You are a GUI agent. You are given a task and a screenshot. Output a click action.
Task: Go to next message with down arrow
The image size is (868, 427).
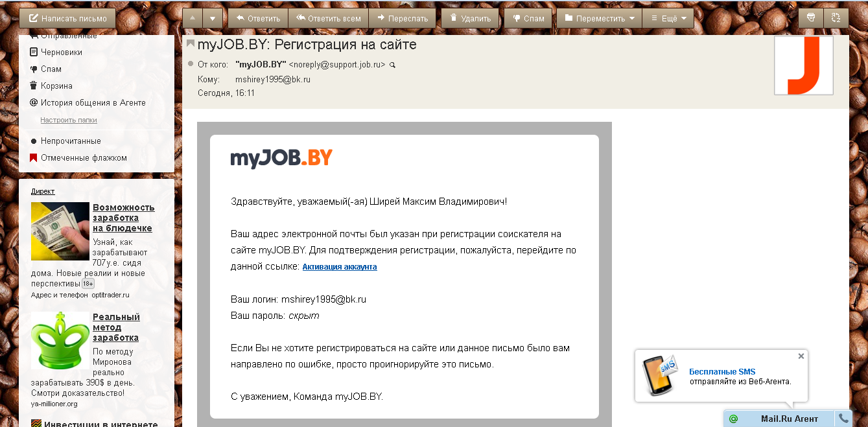[213, 18]
